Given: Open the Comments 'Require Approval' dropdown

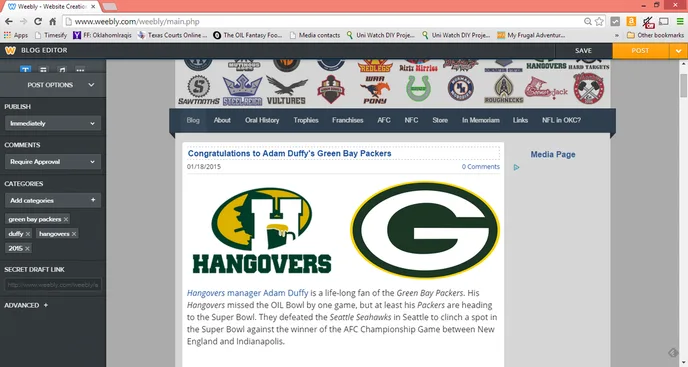Looking at the screenshot, I should pyautogui.click(x=53, y=162).
